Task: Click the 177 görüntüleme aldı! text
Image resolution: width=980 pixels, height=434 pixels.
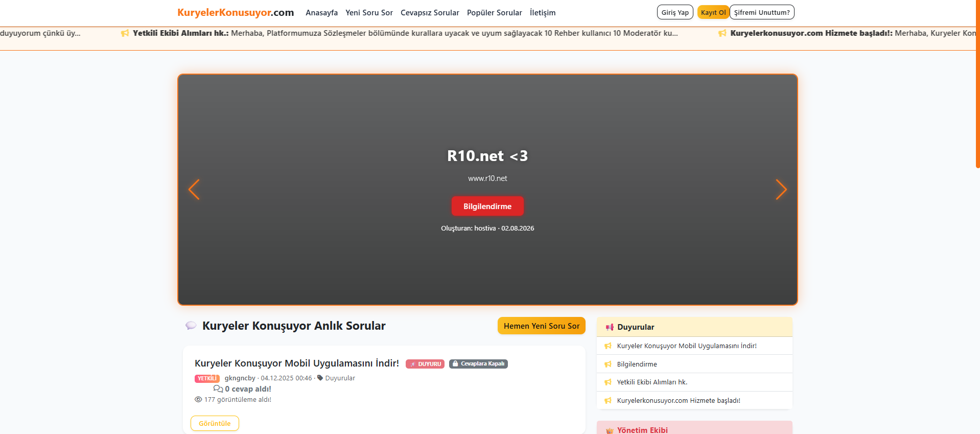Action: pyautogui.click(x=238, y=400)
